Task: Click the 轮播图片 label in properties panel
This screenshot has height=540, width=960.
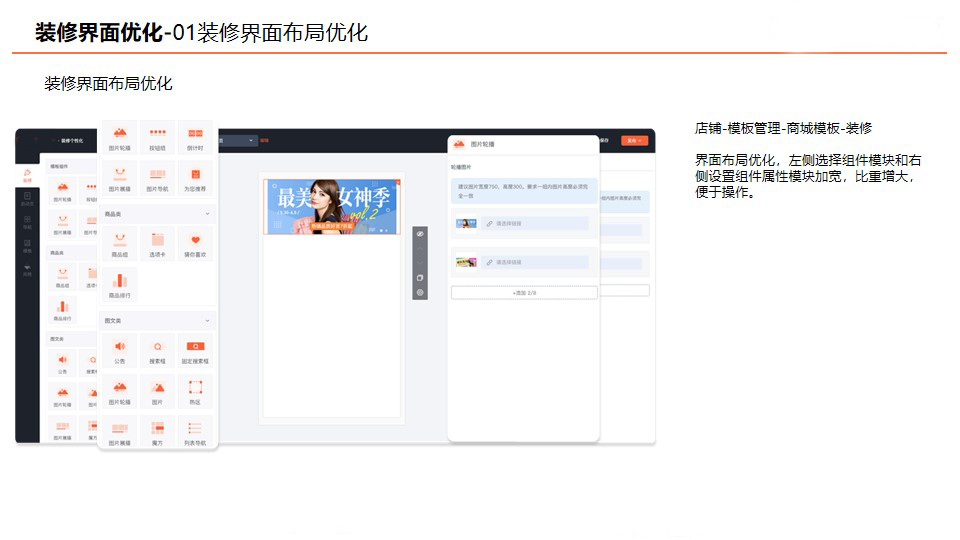Action: (x=461, y=167)
